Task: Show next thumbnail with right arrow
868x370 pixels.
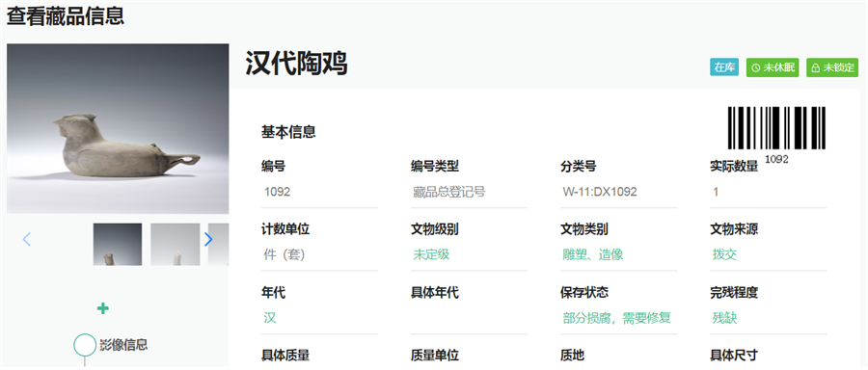Action: 208,240
